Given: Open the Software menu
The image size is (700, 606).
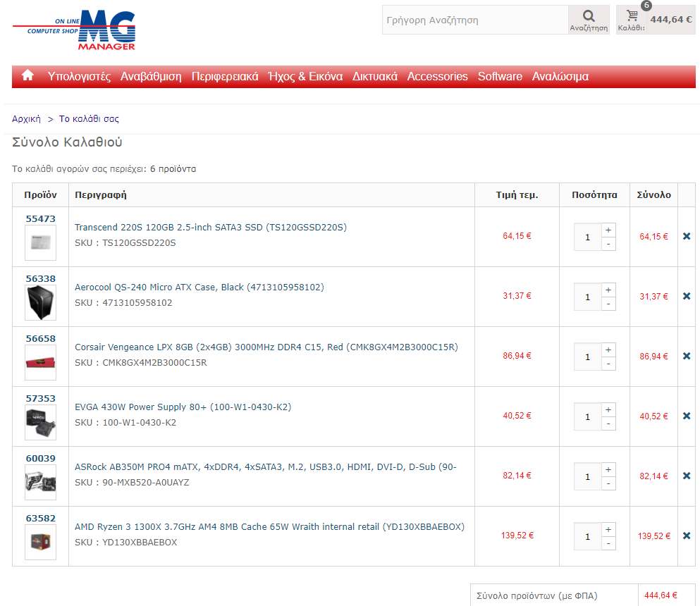Looking at the screenshot, I should pos(500,77).
